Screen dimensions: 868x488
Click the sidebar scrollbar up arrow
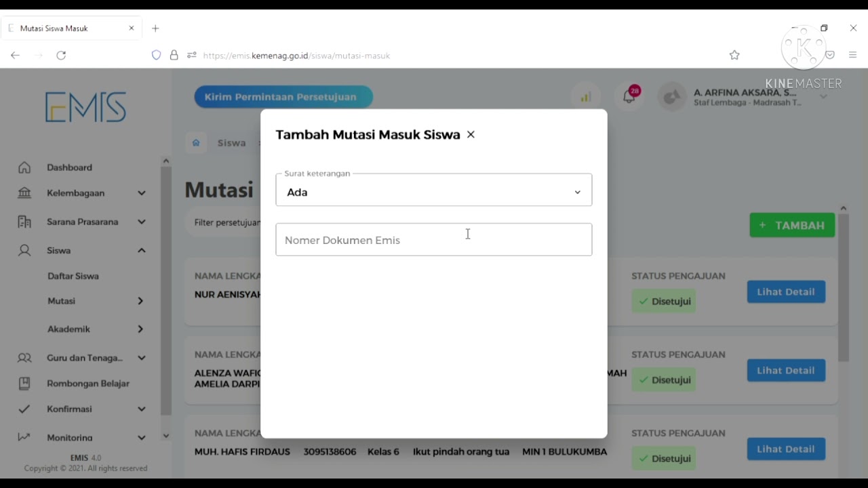165,161
